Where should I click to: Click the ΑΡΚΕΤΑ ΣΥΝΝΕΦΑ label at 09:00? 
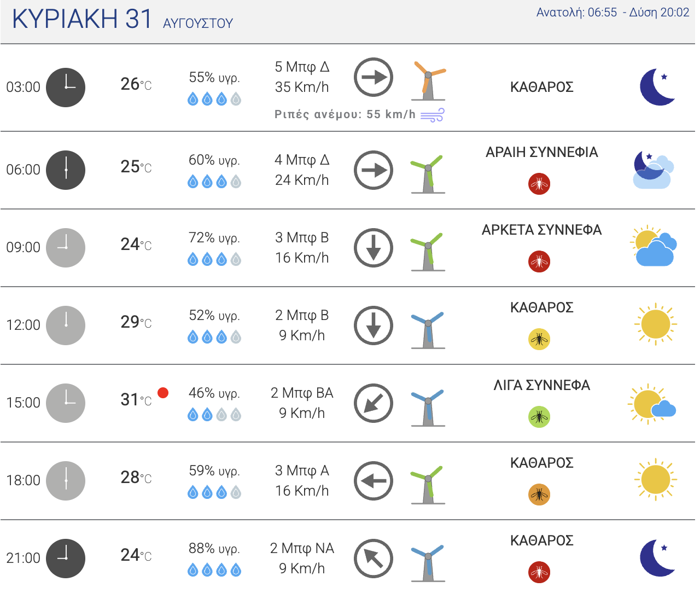click(541, 230)
